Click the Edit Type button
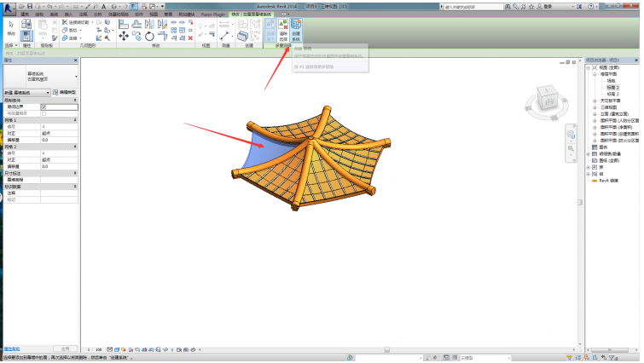Viewport: 644px width, 363px height. 65,93
